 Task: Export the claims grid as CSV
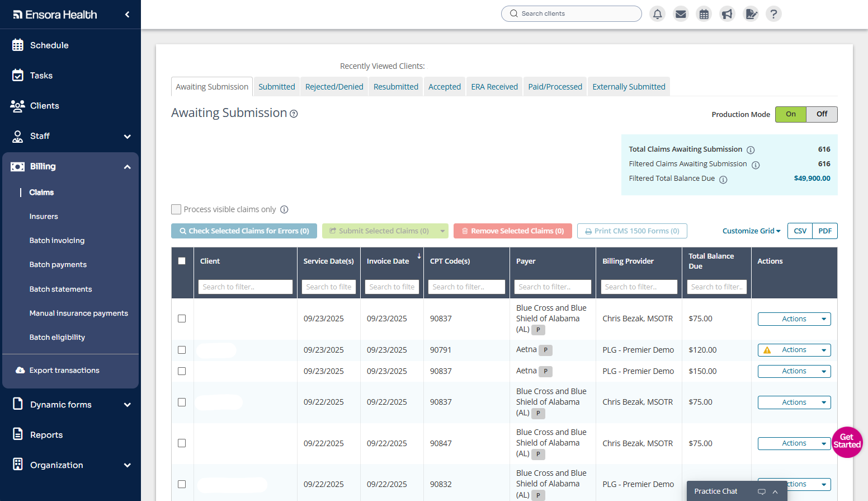pos(799,231)
